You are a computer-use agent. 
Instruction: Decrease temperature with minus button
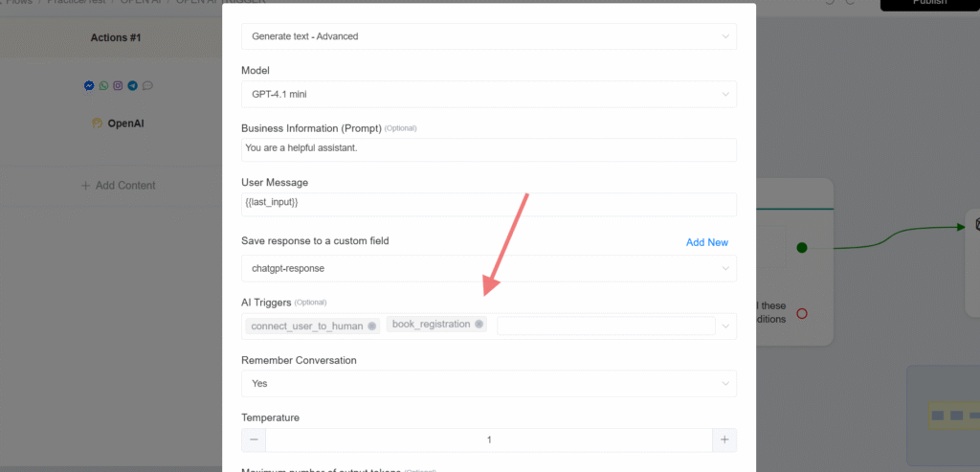pyautogui.click(x=254, y=439)
